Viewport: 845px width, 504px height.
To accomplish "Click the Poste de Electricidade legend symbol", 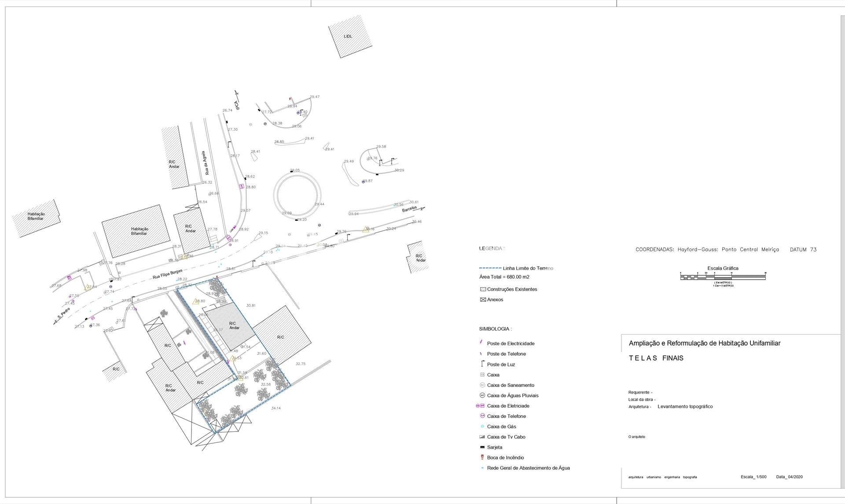I will [x=481, y=343].
